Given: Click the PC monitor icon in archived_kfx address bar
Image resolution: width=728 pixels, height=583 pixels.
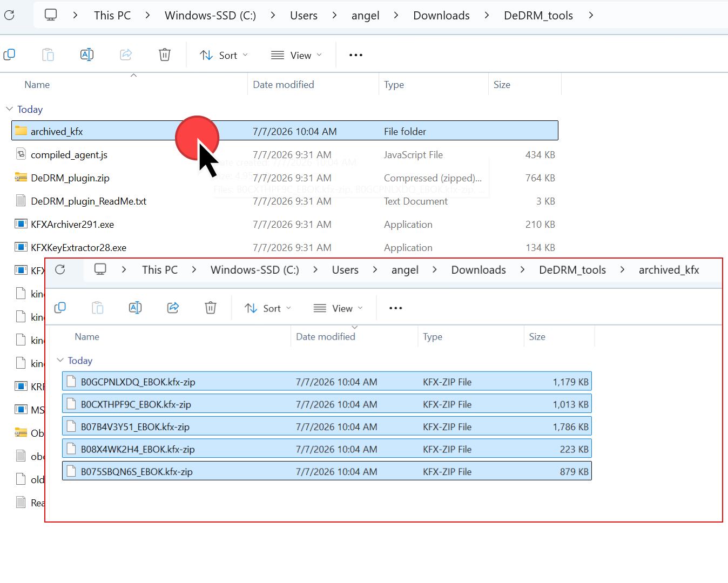Looking at the screenshot, I should 100,269.
